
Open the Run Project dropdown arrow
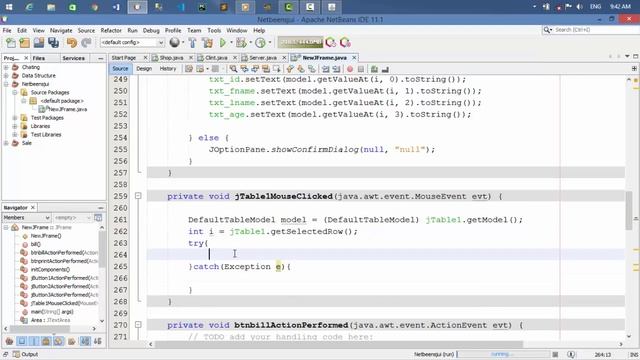click(231, 42)
